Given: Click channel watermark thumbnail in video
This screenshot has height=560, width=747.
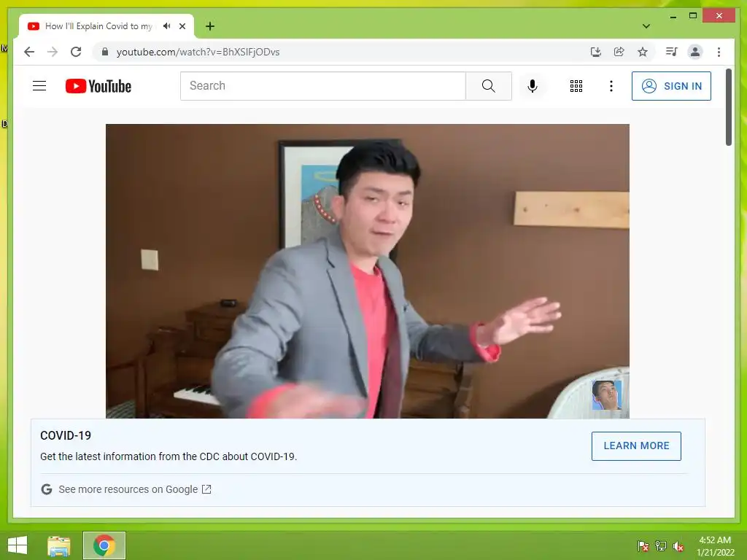Looking at the screenshot, I should coord(606,394).
